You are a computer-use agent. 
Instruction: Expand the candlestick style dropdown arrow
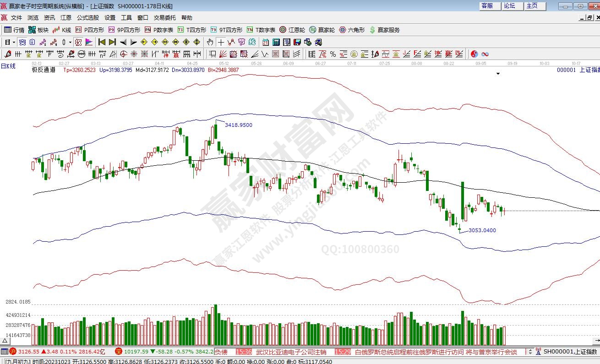point(70,42)
